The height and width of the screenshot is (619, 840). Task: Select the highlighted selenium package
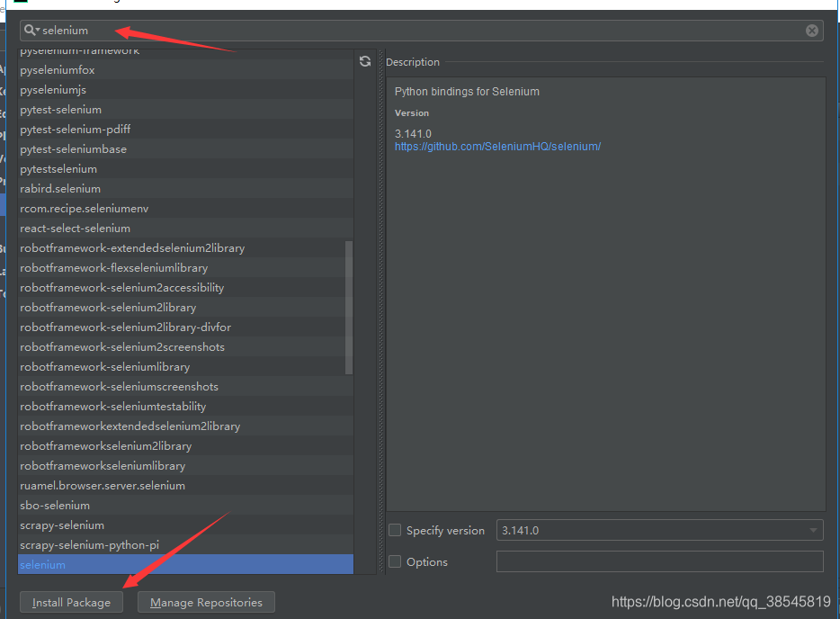pyautogui.click(x=185, y=564)
